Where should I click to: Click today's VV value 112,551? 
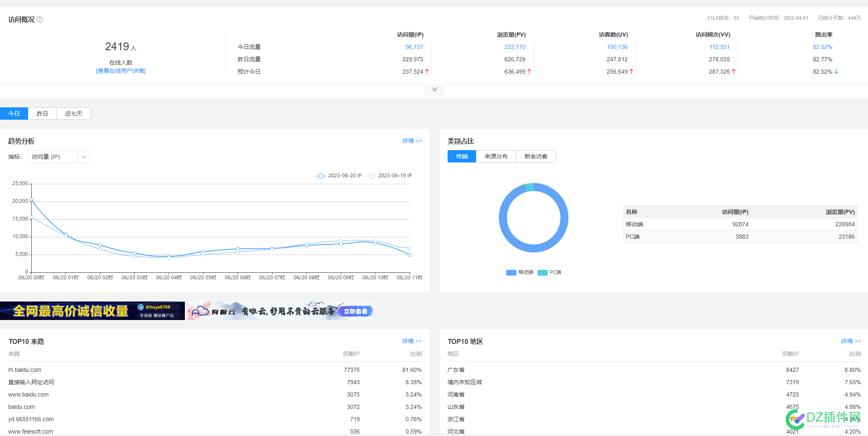click(719, 47)
